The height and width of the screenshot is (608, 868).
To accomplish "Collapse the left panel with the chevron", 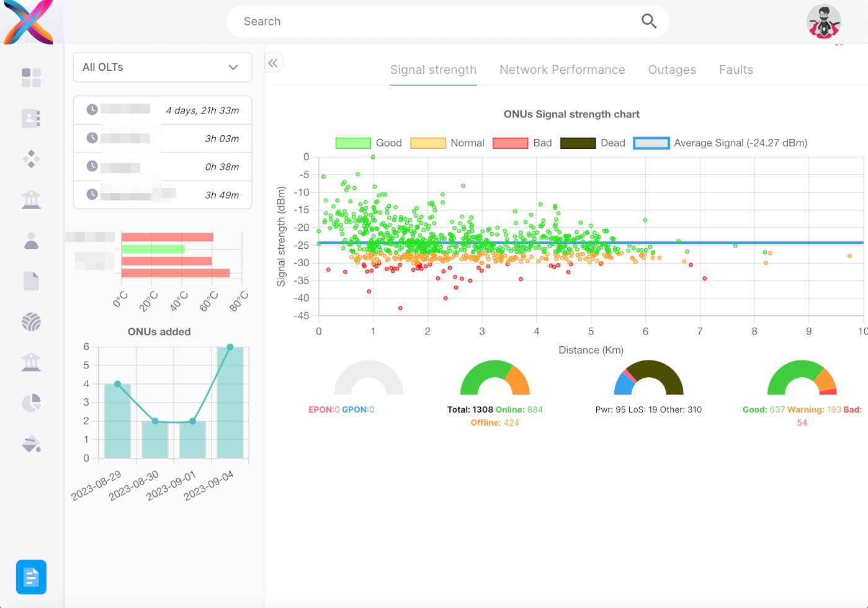I will 273,63.
